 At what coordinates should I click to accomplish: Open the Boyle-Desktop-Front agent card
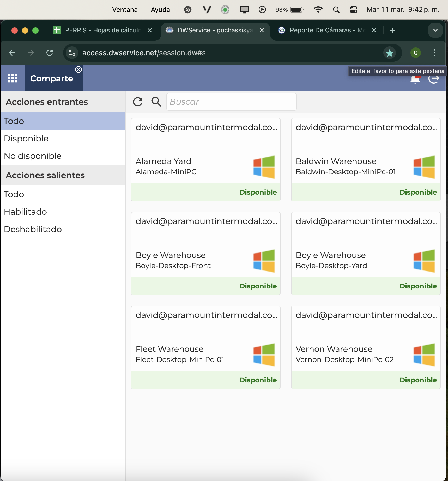pyautogui.click(x=206, y=254)
